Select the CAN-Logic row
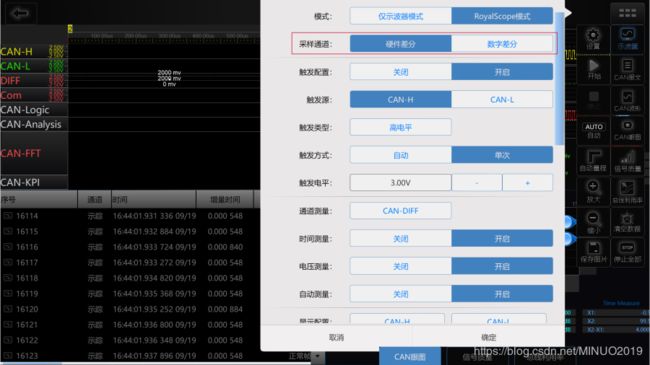The width and height of the screenshot is (650, 365). click(34, 110)
